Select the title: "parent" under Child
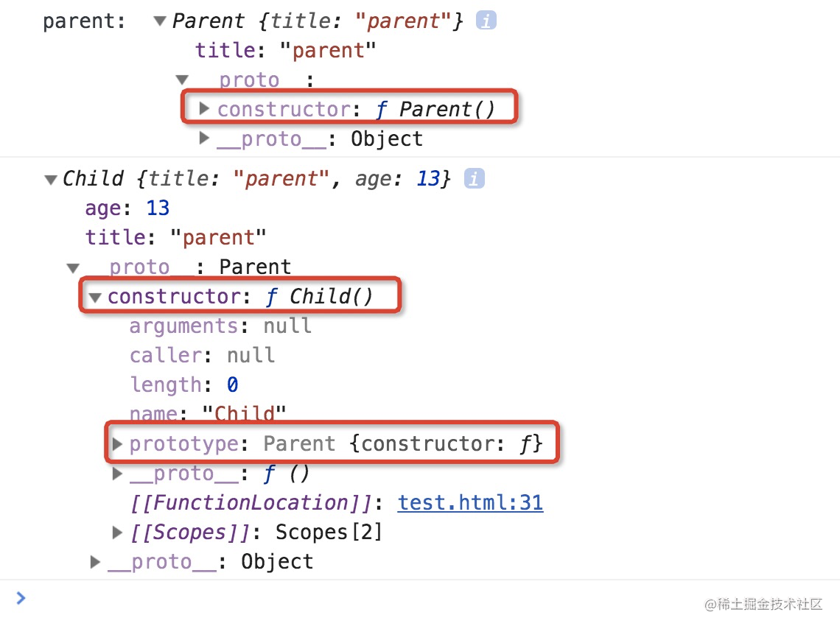The image size is (840, 629). [175, 237]
